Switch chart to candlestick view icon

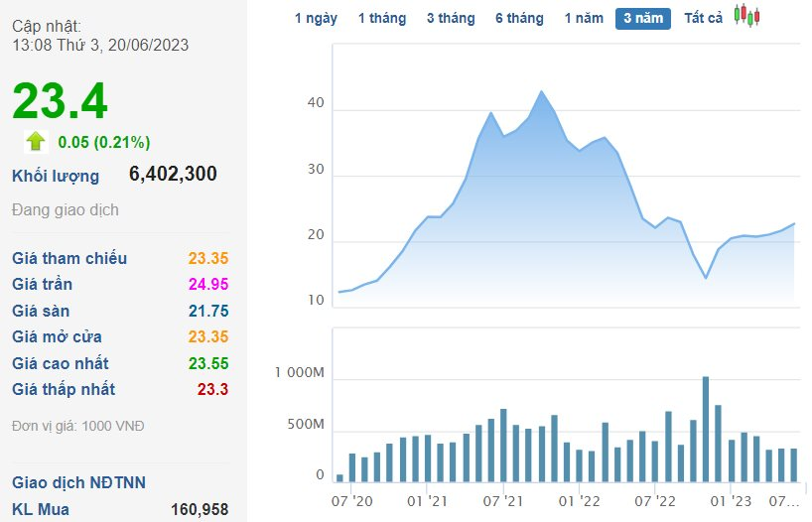(746, 16)
